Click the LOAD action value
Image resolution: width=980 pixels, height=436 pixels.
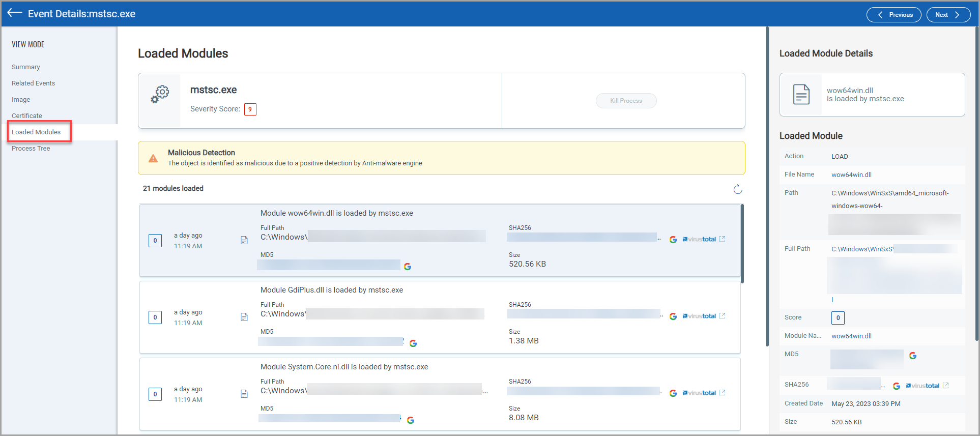(840, 157)
